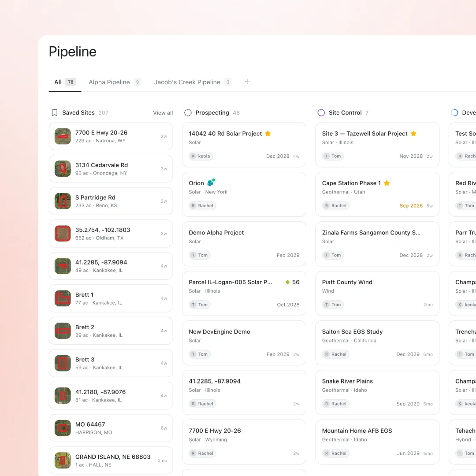Screen dimensions: 476x476
Task: Open the Zinala Farms Sangamon County card title
Action: [371, 233]
